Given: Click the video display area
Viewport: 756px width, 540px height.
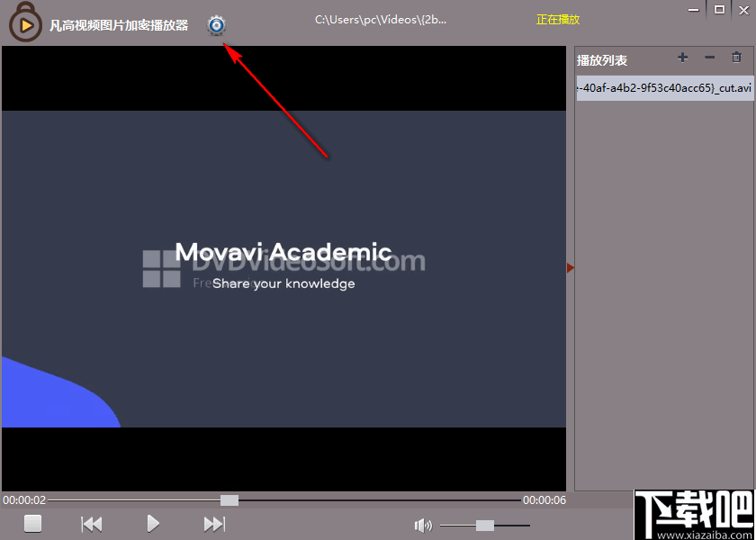Looking at the screenshot, I should [x=283, y=268].
